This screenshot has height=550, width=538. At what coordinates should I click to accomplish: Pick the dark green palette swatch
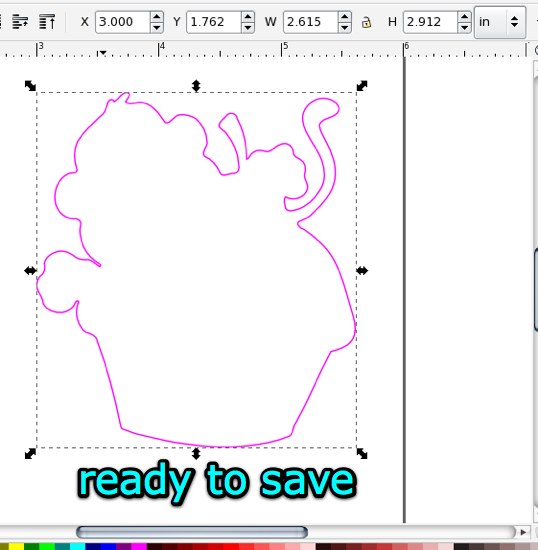point(32,546)
